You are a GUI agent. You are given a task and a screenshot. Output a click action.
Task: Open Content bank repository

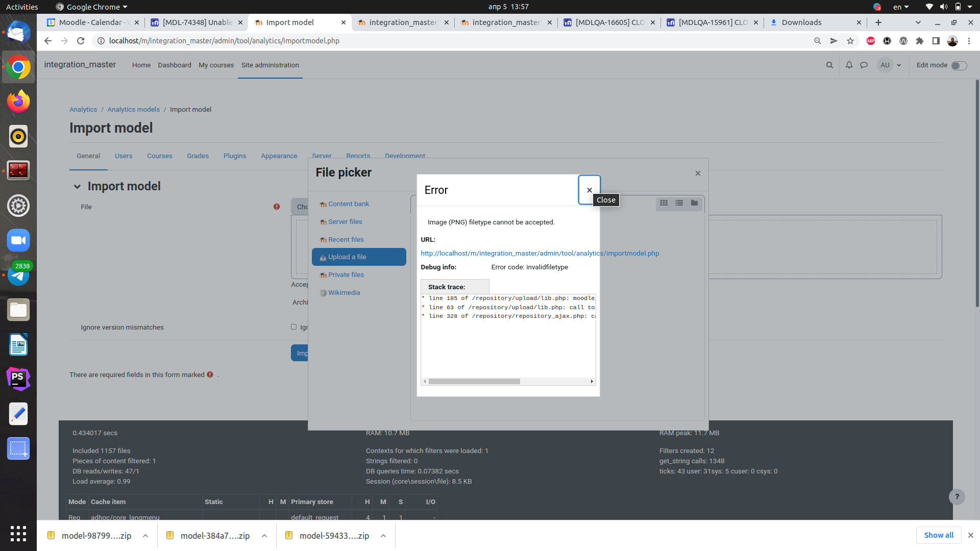(x=349, y=204)
